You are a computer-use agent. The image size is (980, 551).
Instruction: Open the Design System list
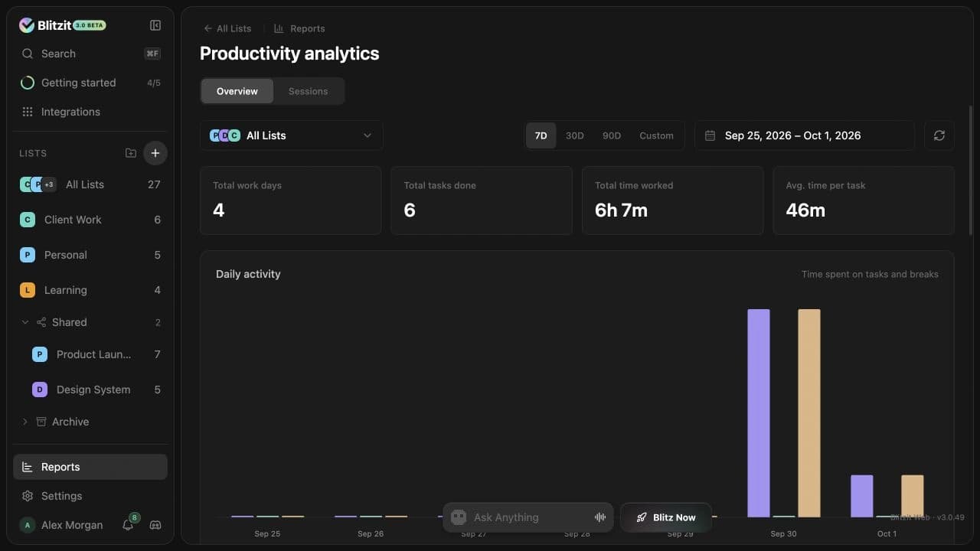(96, 390)
